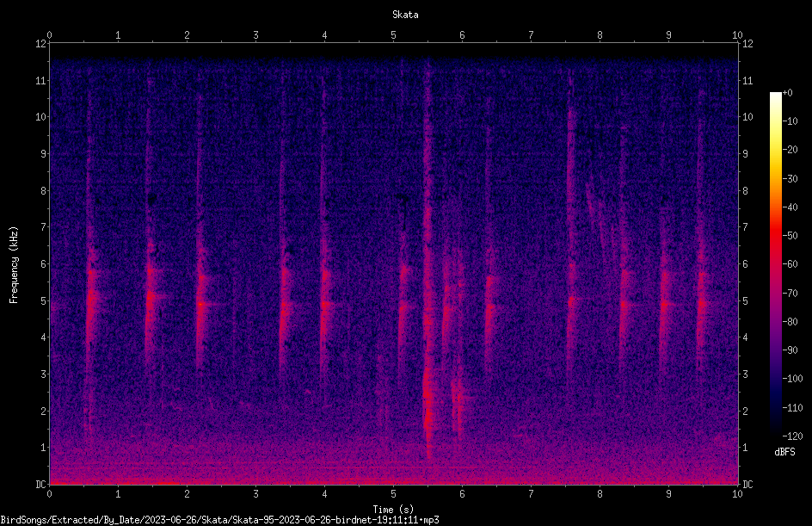812x526 pixels.
Task: Click the "-110" colorbar label
Action: click(793, 408)
